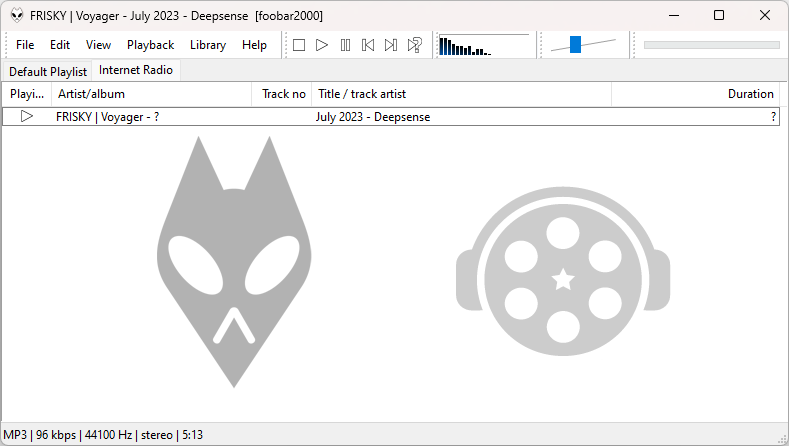Open the File menu
The image size is (789, 446).
pyautogui.click(x=25, y=45)
